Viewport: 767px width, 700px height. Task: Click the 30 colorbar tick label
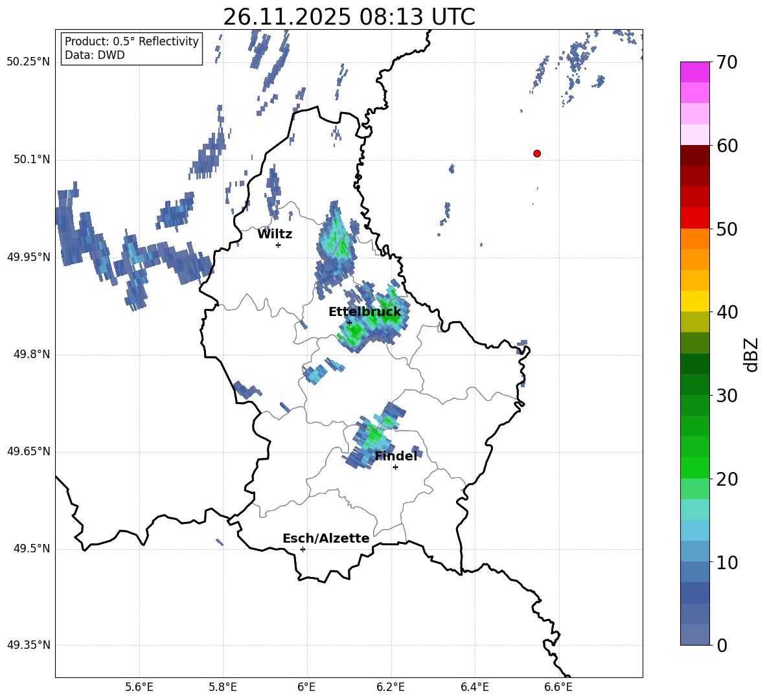tap(727, 396)
